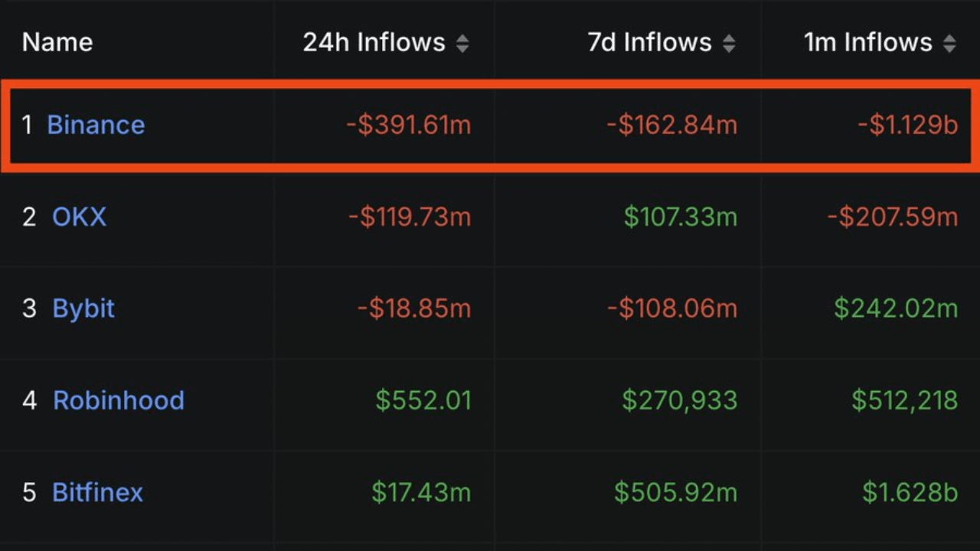
Task: Open the Robinhood exchange link
Action: (119, 400)
